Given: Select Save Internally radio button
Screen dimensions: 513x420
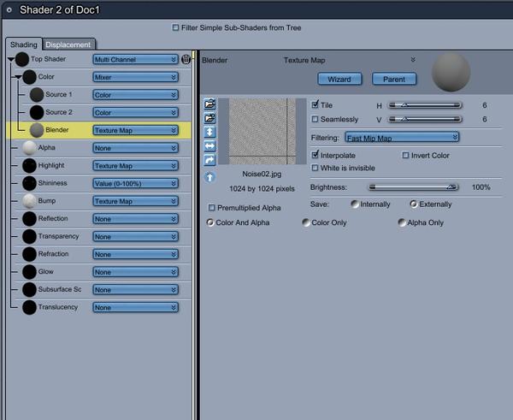Looking at the screenshot, I should pyautogui.click(x=354, y=204).
